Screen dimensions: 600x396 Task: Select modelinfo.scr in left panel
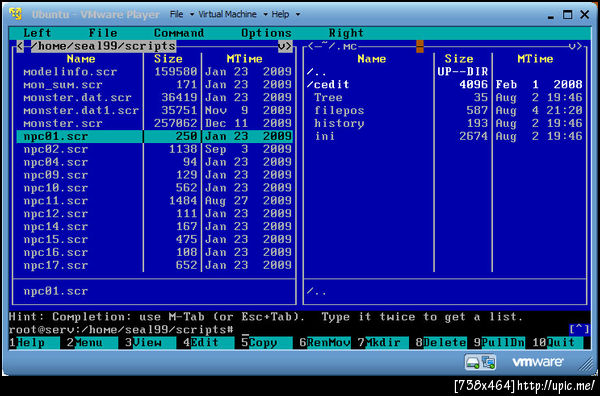pyautogui.click(x=155, y=72)
